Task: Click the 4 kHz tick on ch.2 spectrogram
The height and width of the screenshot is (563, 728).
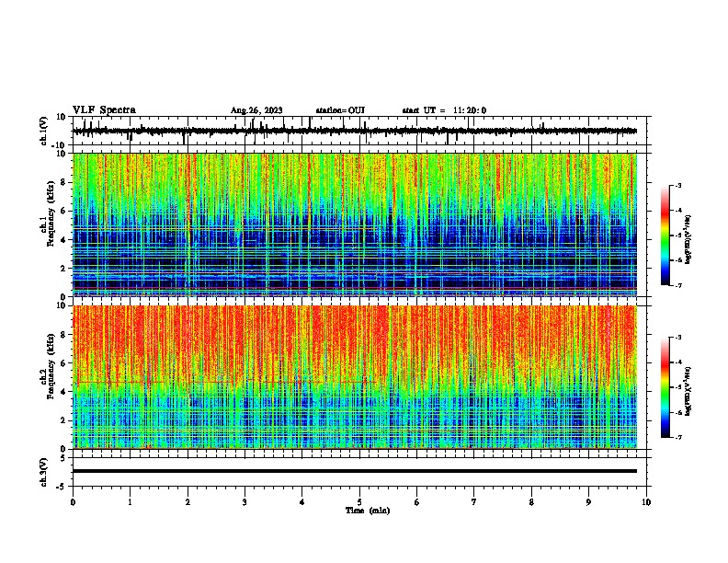Action: 64,392
